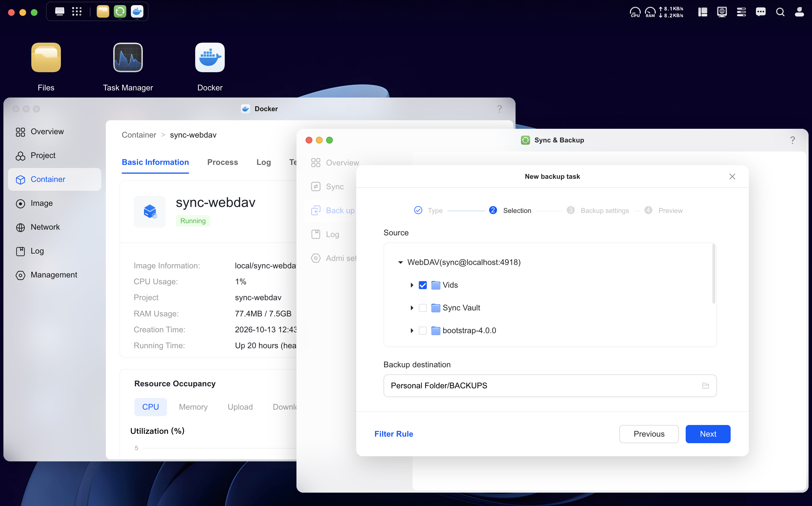The width and height of the screenshot is (812, 506).
Task: Open the Files desktop icon
Action: [x=46, y=57]
